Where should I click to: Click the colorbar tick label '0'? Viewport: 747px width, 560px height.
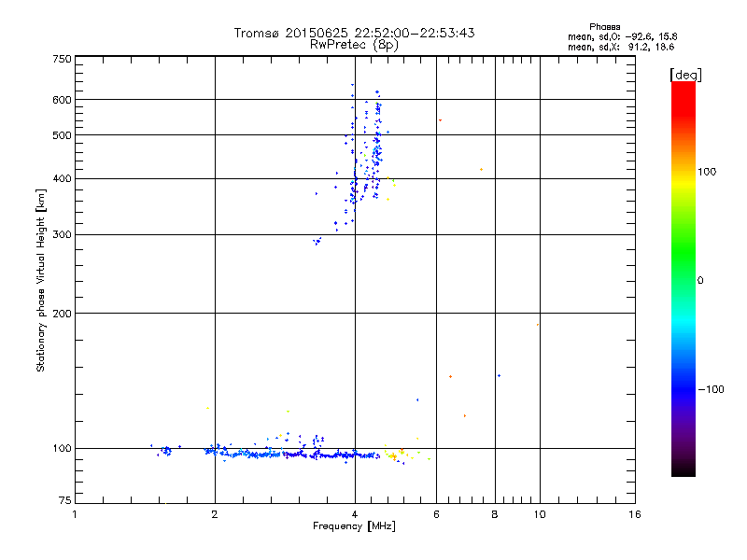tap(700, 281)
